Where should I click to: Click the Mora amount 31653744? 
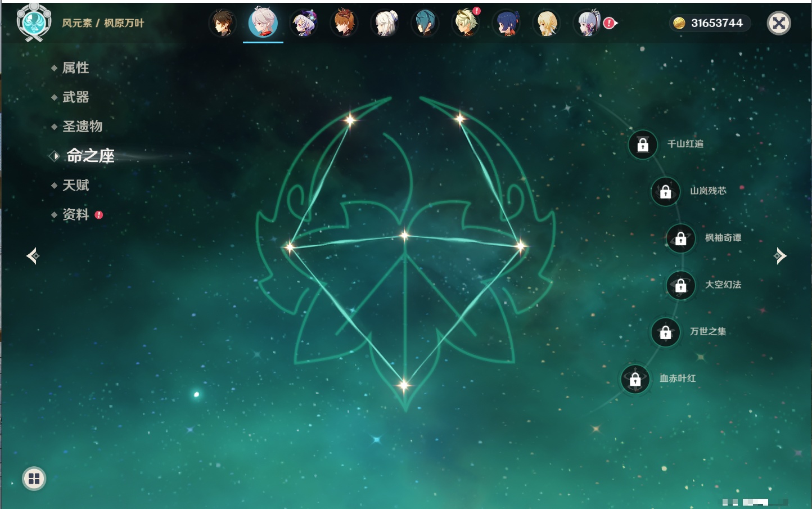[717, 23]
